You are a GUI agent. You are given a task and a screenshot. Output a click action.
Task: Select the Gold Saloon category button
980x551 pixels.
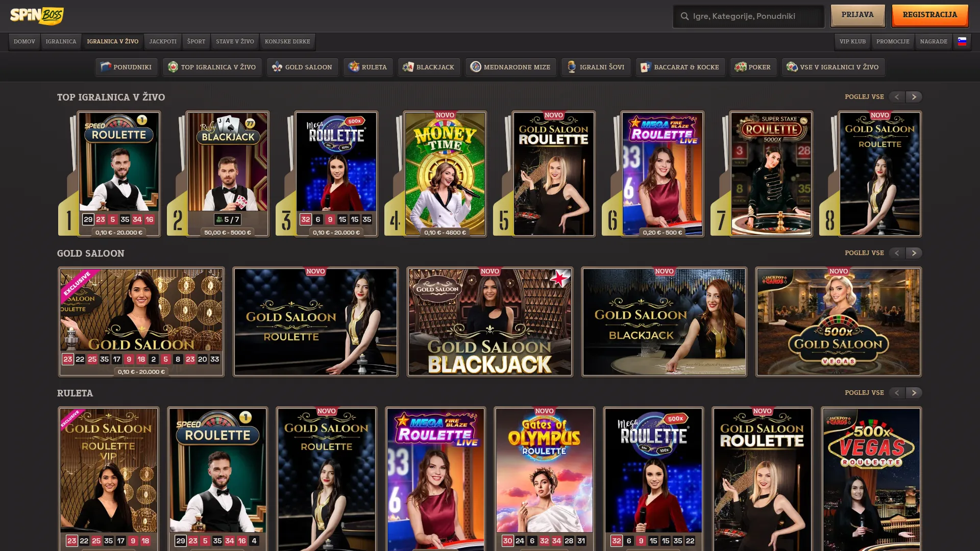302,67
